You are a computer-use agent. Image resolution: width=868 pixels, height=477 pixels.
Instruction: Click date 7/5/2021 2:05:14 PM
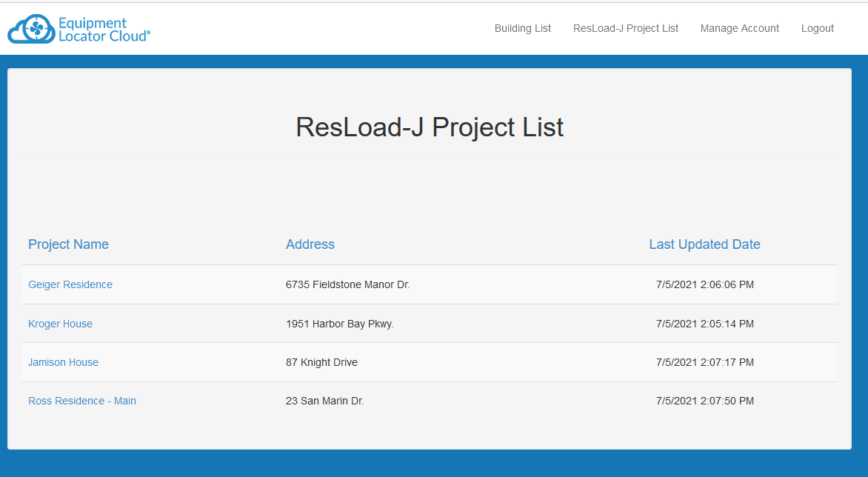click(705, 324)
